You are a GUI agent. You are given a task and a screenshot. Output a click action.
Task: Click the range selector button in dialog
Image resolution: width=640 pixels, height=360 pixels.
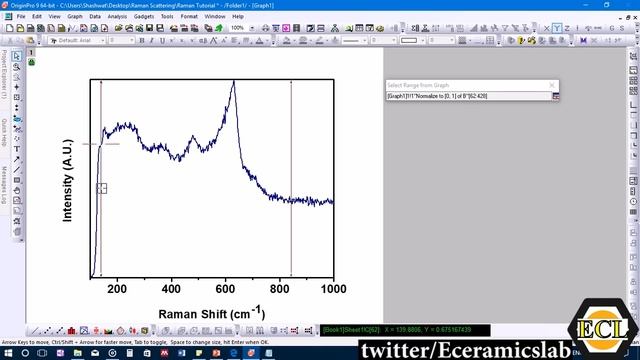click(x=556, y=96)
